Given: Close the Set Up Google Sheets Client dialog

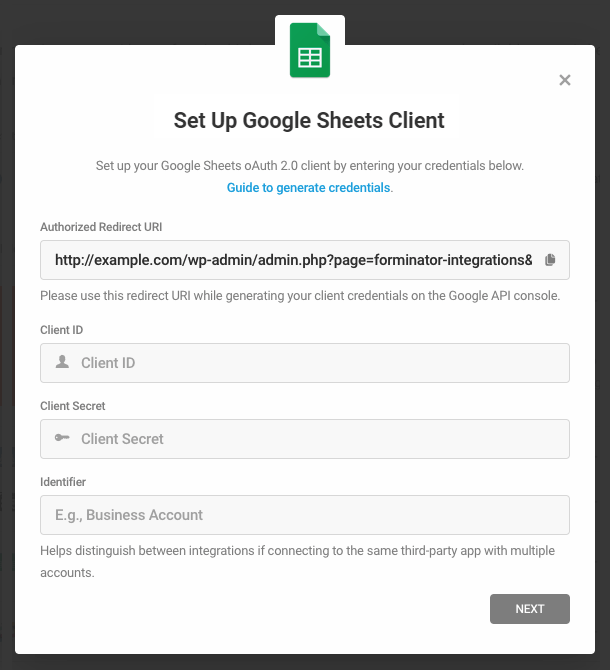Looking at the screenshot, I should 565,80.
